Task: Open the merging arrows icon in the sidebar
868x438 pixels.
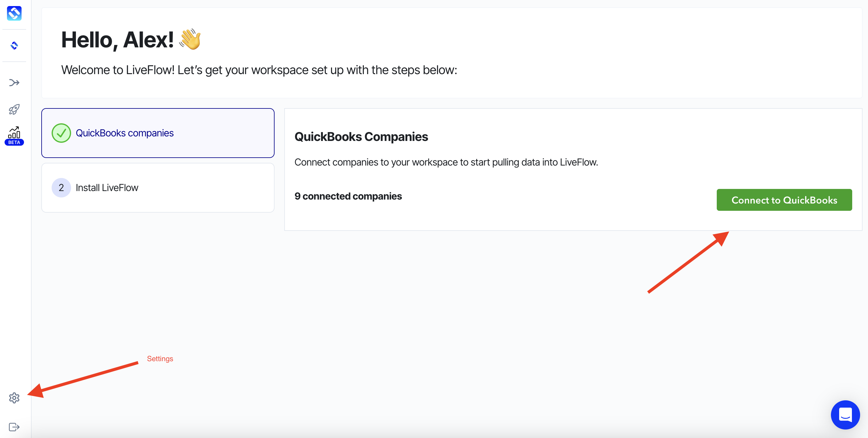Action: coord(14,83)
